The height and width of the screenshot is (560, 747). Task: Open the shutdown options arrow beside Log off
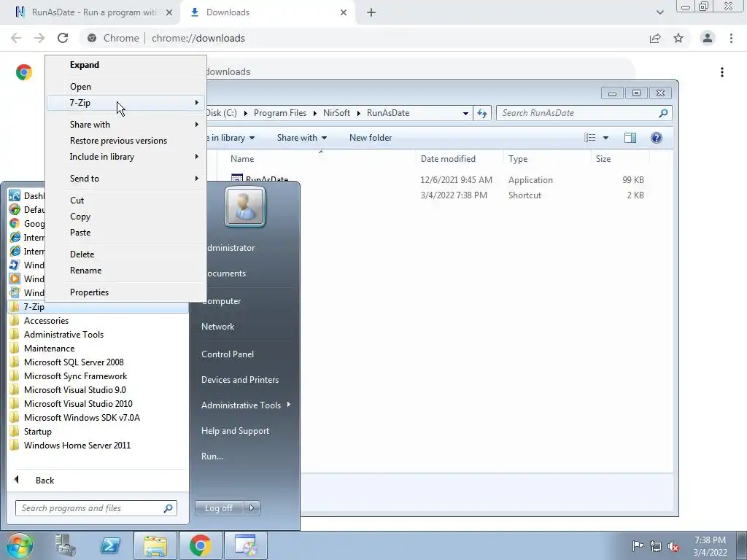tap(252, 508)
